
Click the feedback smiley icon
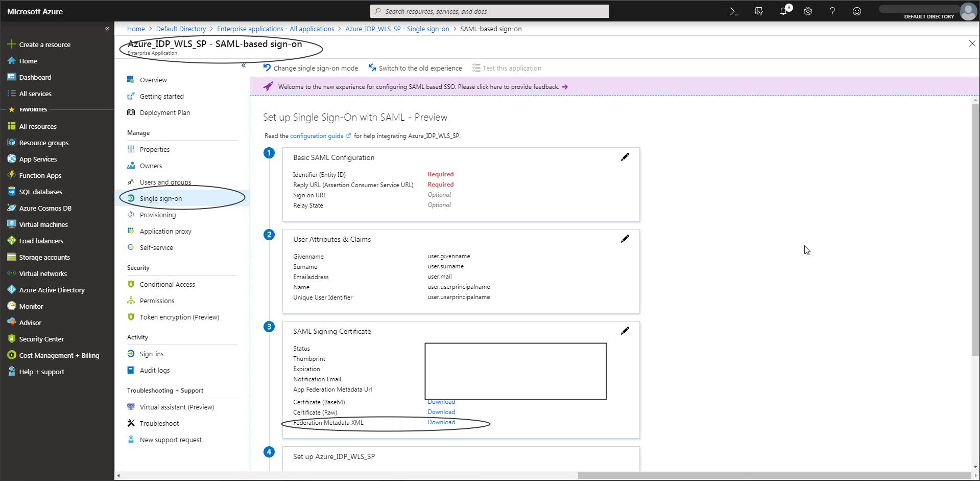857,11
